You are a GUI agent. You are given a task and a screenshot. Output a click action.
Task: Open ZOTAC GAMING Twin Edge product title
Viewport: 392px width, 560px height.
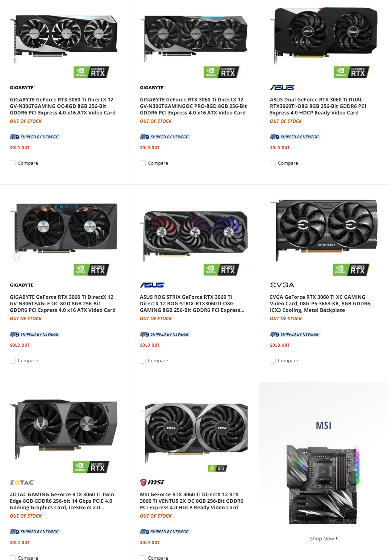[62, 501]
